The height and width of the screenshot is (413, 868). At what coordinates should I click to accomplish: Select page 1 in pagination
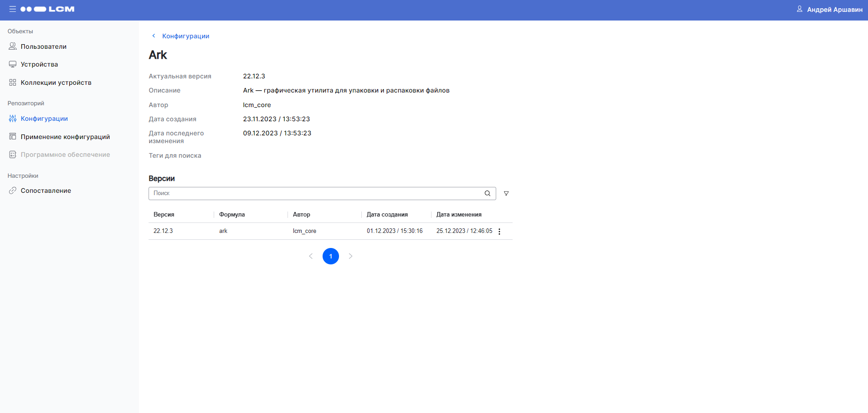(x=330, y=256)
